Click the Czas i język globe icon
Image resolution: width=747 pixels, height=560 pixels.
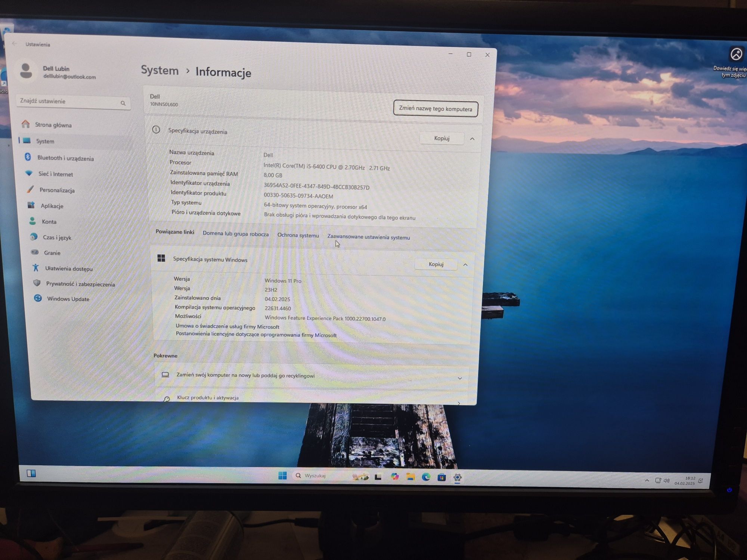point(34,237)
